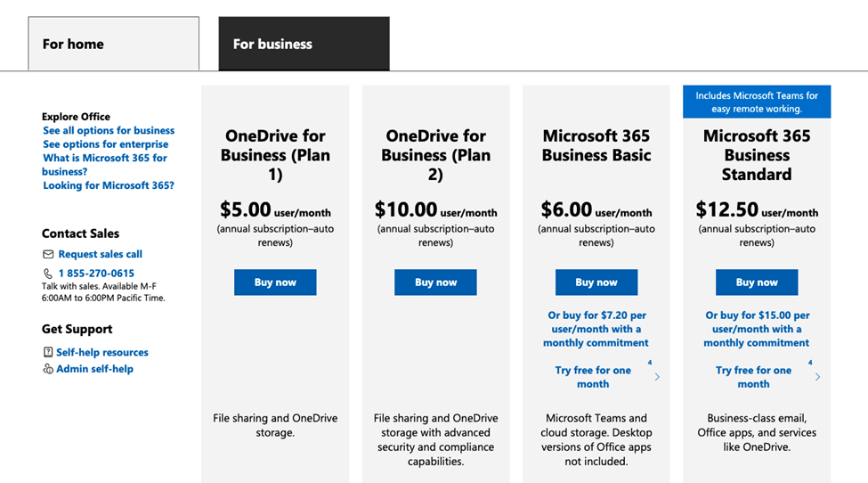Buy Microsoft 365 Business Basic now
This screenshot has height=483, width=868.
[x=596, y=282]
